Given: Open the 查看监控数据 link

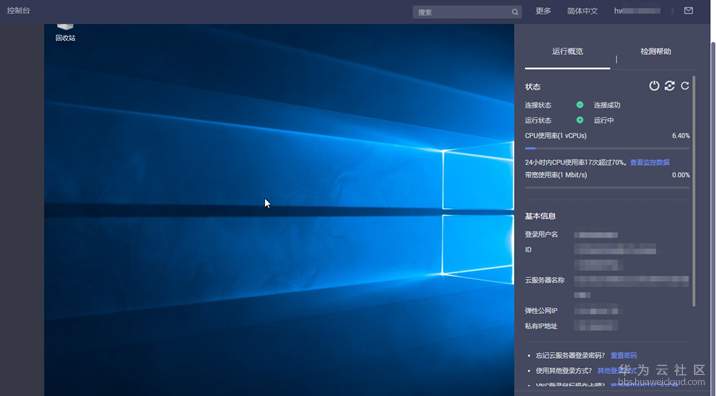Looking at the screenshot, I should (650, 163).
